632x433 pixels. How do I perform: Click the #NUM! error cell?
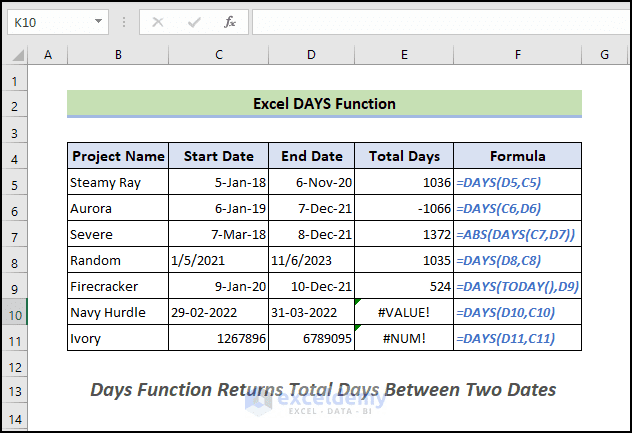pos(404,338)
